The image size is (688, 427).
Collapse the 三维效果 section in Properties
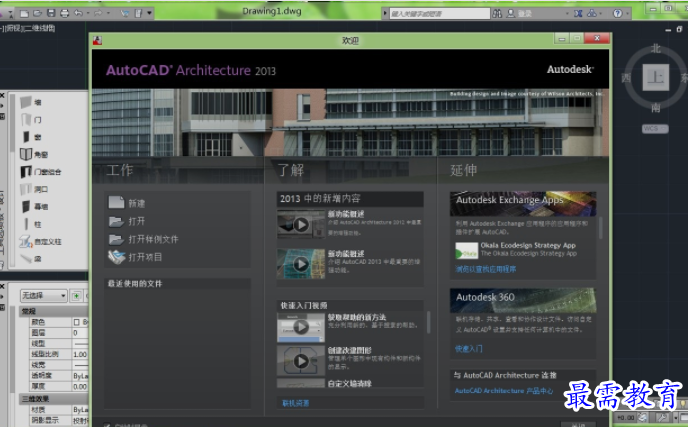coord(54,399)
